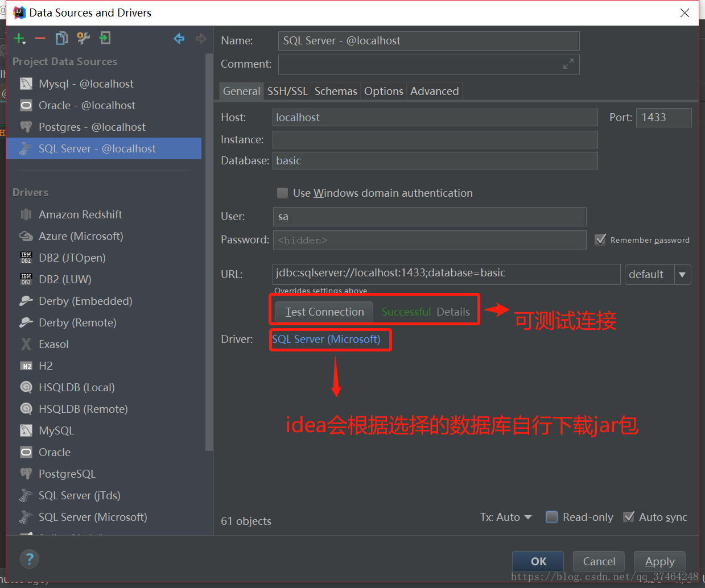Select the MySQL driver

[104, 430]
